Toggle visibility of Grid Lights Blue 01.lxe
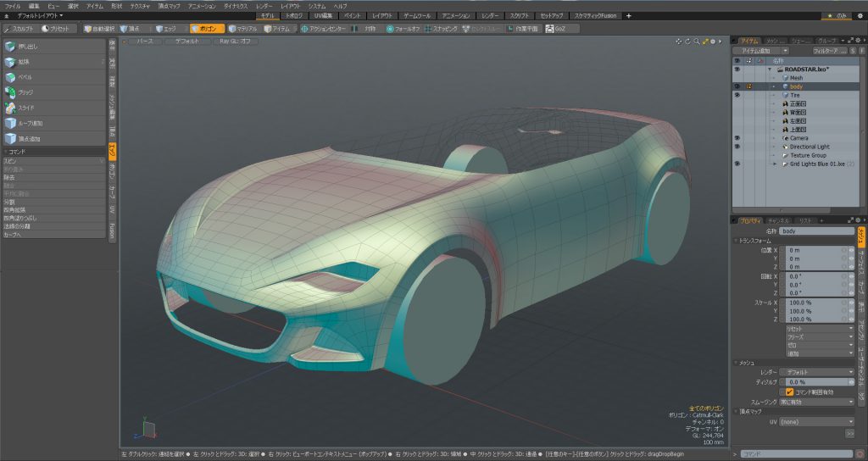Image resolution: width=868 pixels, height=461 pixels. coord(737,164)
